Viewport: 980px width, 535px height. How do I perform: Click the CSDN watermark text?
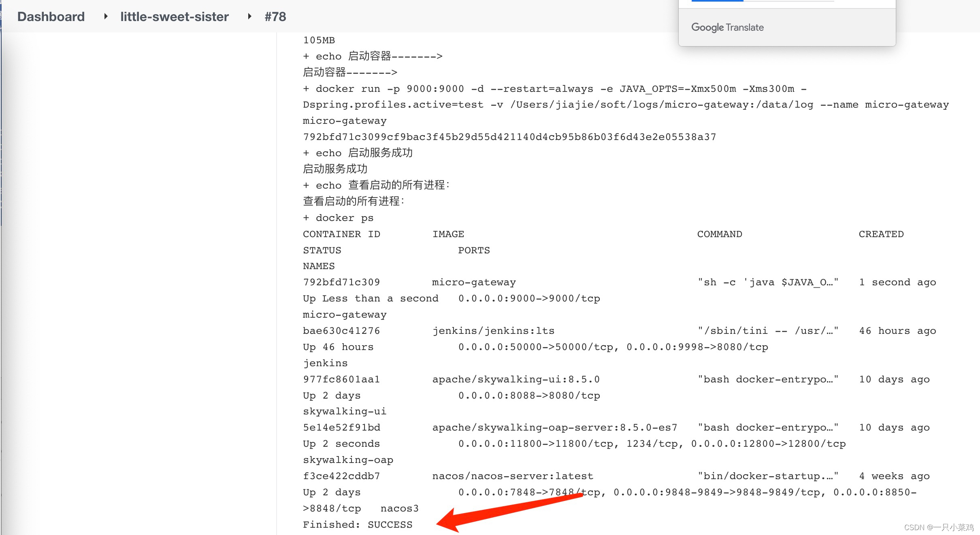(938, 527)
